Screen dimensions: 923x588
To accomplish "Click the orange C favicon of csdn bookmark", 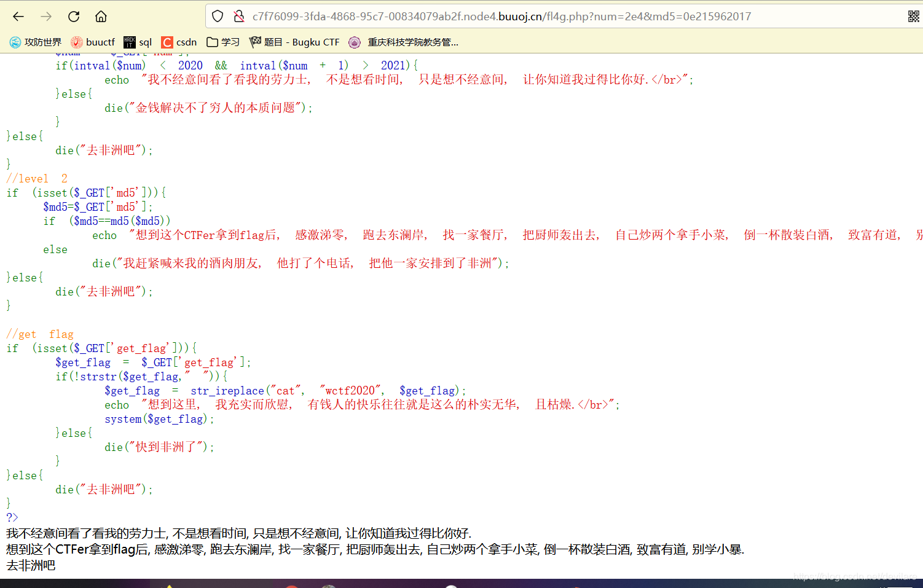I will [x=167, y=42].
